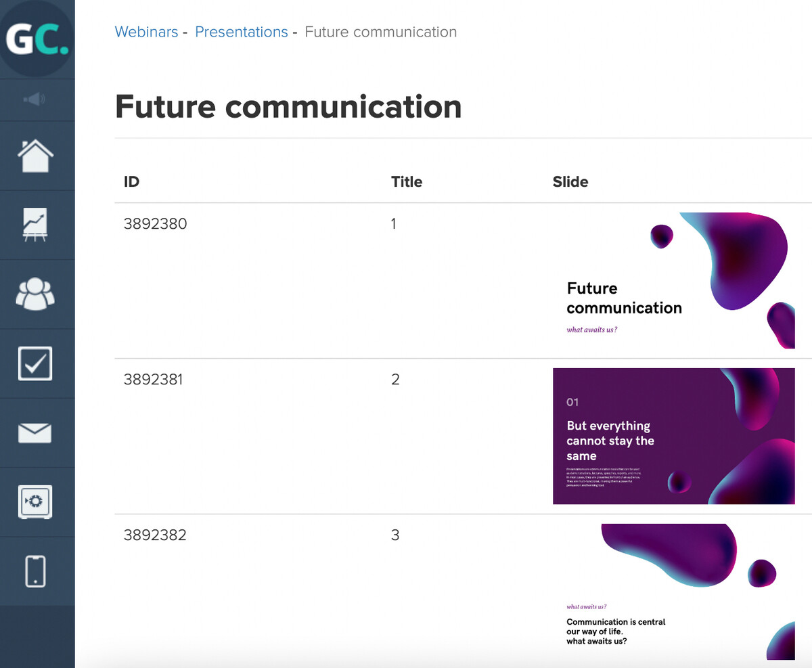Open the first slide thumbnail 'Future communication'

674,281
